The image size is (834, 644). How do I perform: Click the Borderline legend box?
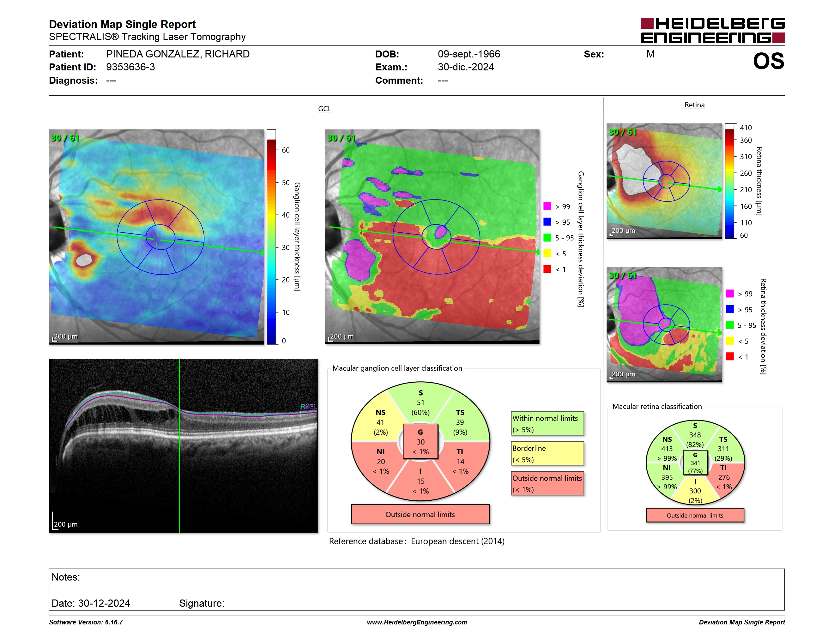pos(547,453)
